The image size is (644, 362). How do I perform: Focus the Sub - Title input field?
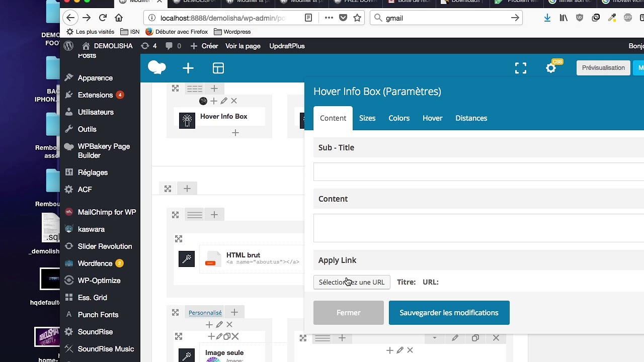point(478,172)
